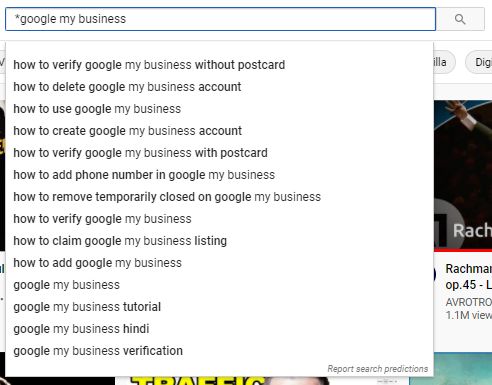The height and width of the screenshot is (385, 492).
Task: Click the "Digi" filter chip at right
Action: 479,62
